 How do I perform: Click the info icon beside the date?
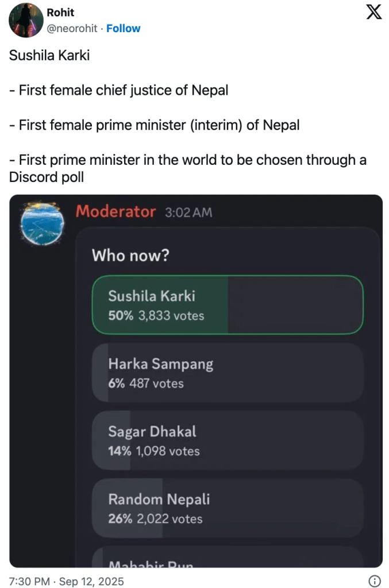pos(374,581)
